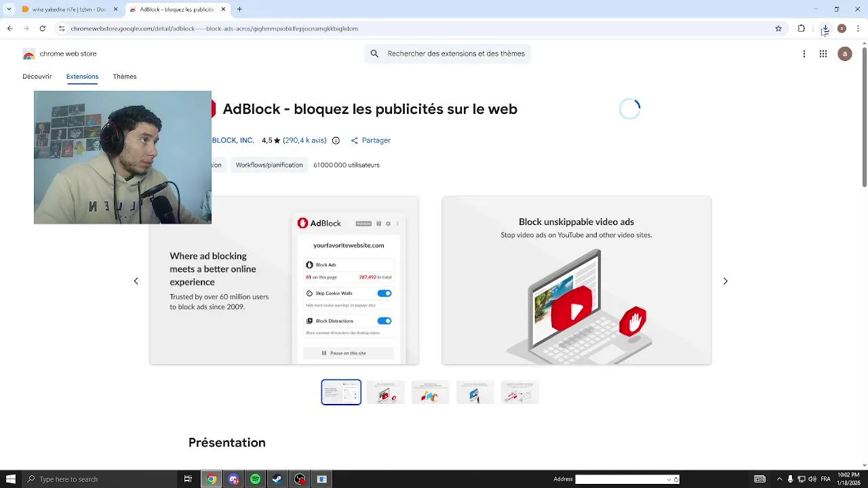Click the 'Présentation' heading
The image size is (868, 488).
click(227, 443)
